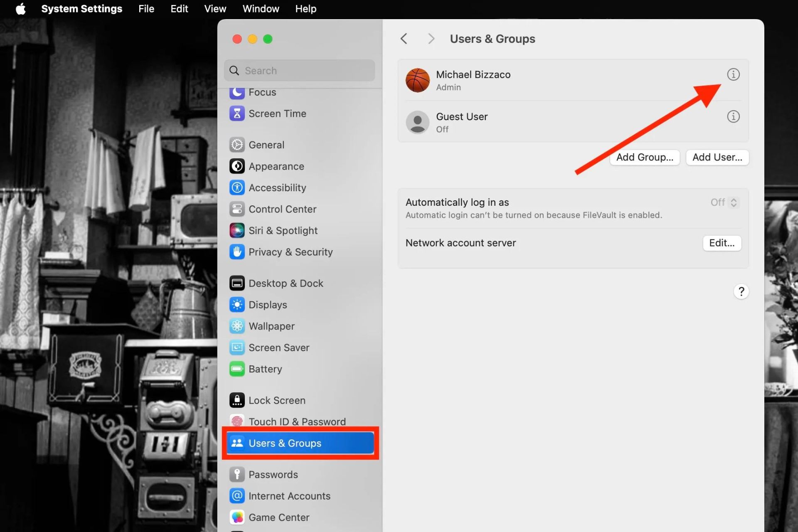Select the Accessibility label
Screen dimensions: 798x532
coord(277,188)
